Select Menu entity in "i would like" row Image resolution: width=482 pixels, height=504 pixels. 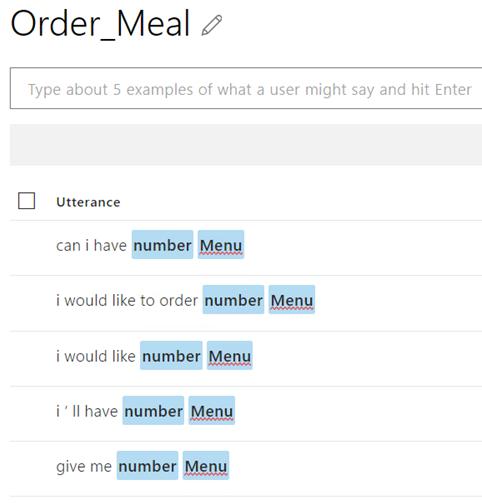pos(230,355)
